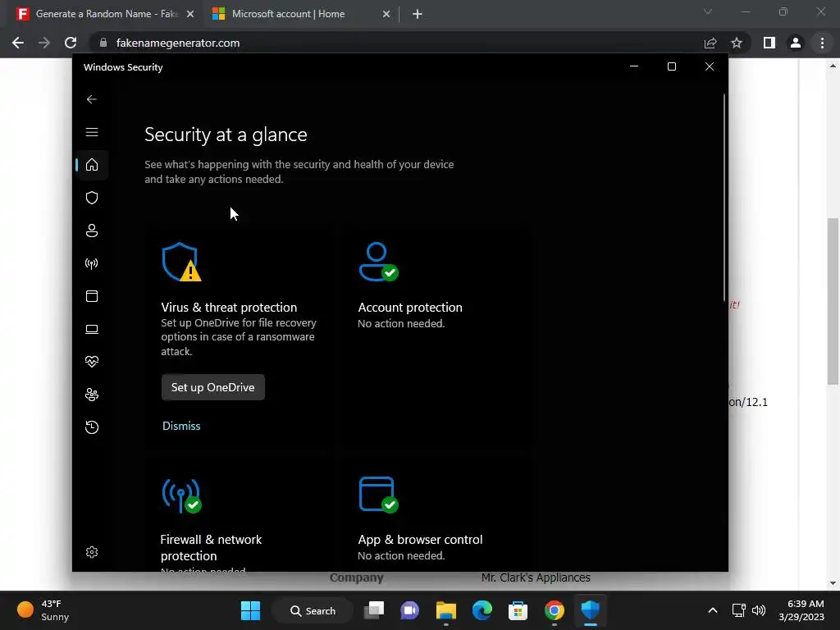Click the App & browser control tile icon

(378, 495)
